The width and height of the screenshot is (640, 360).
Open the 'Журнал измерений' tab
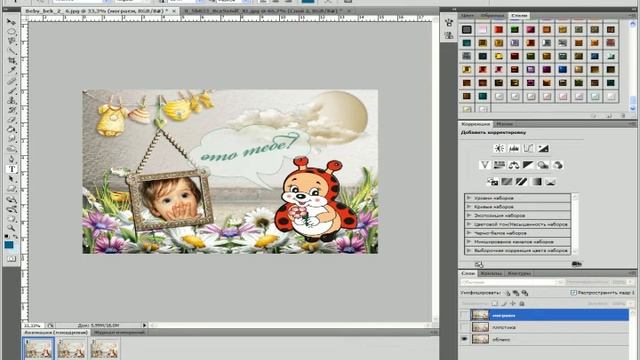(x=119, y=332)
